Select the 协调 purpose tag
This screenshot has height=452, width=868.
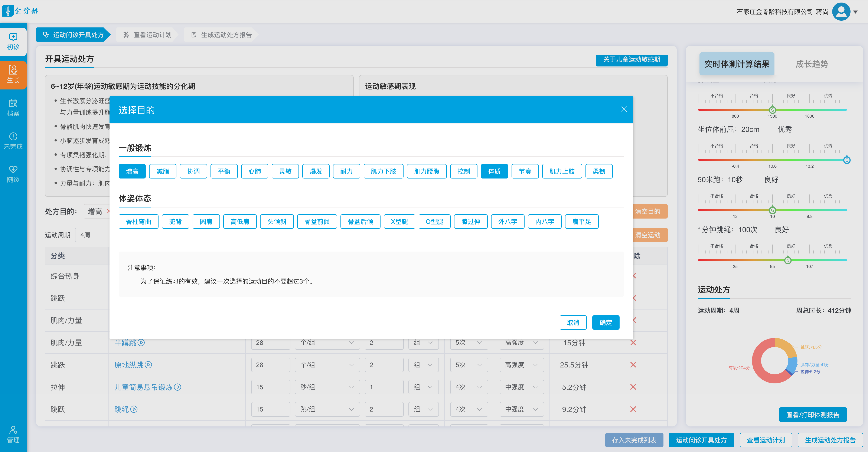tap(193, 171)
